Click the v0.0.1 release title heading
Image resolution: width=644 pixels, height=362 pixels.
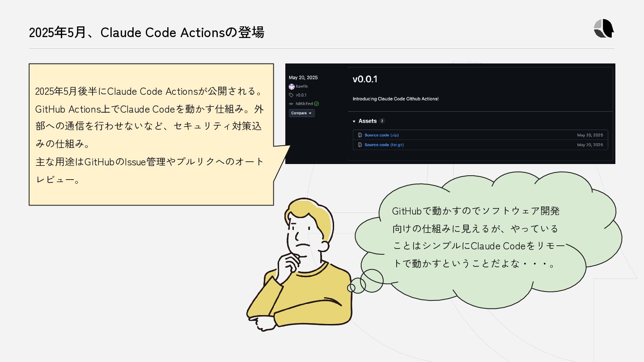pyautogui.click(x=365, y=79)
